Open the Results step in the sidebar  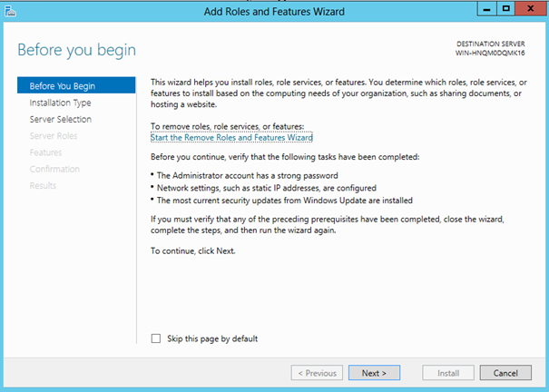tap(43, 185)
